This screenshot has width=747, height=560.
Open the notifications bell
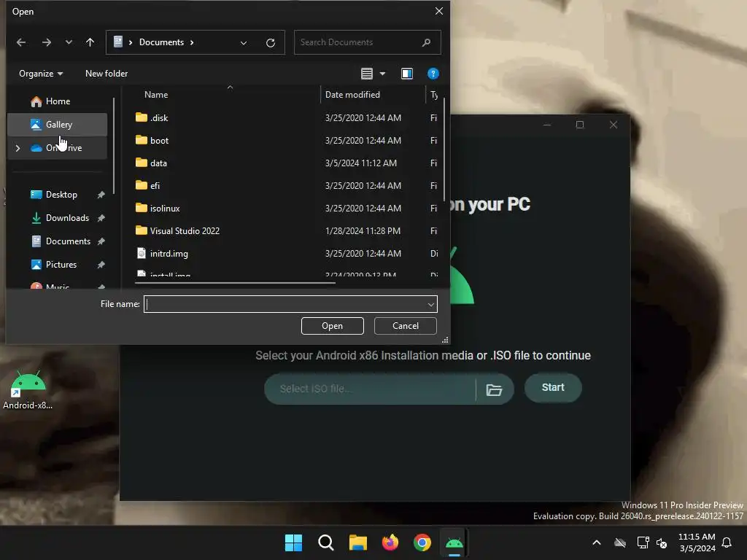coord(727,542)
